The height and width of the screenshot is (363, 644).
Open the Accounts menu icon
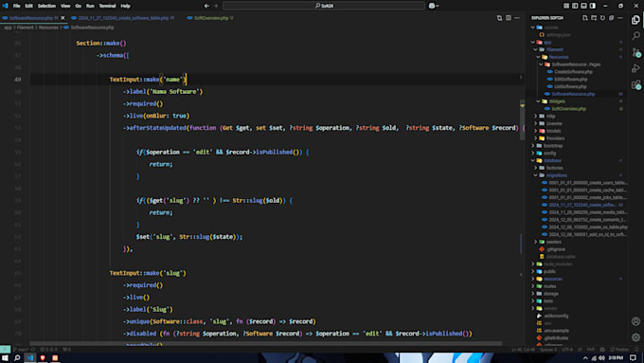click(635, 321)
